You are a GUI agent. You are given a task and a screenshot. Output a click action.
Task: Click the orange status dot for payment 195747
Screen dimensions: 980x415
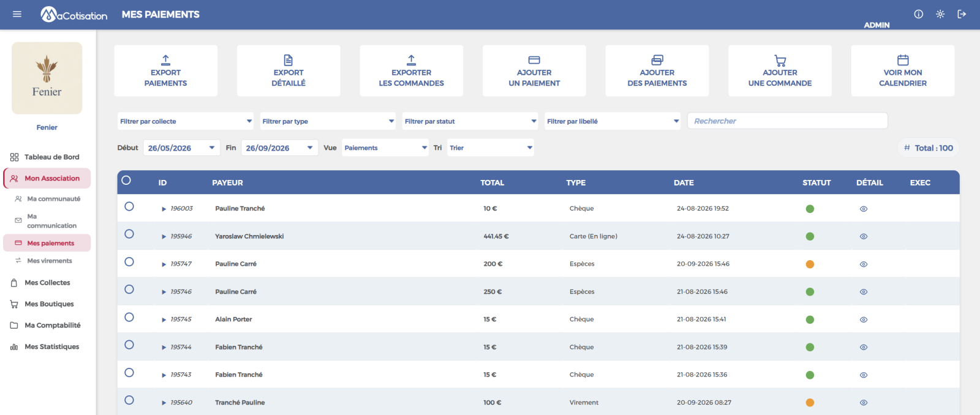pos(810,264)
